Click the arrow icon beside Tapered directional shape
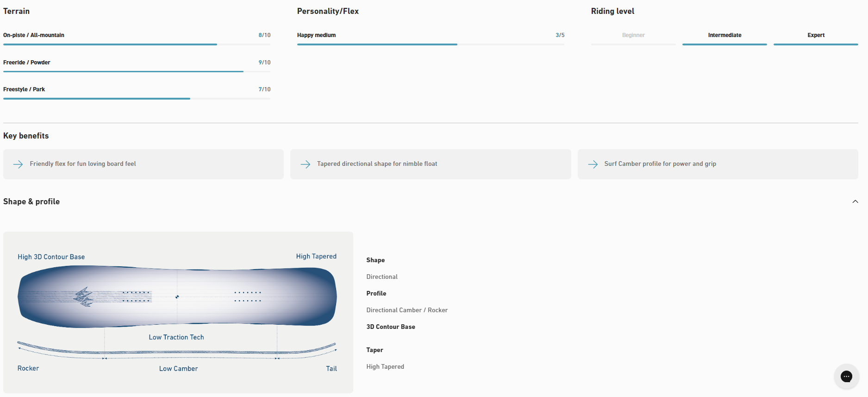 tap(306, 164)
